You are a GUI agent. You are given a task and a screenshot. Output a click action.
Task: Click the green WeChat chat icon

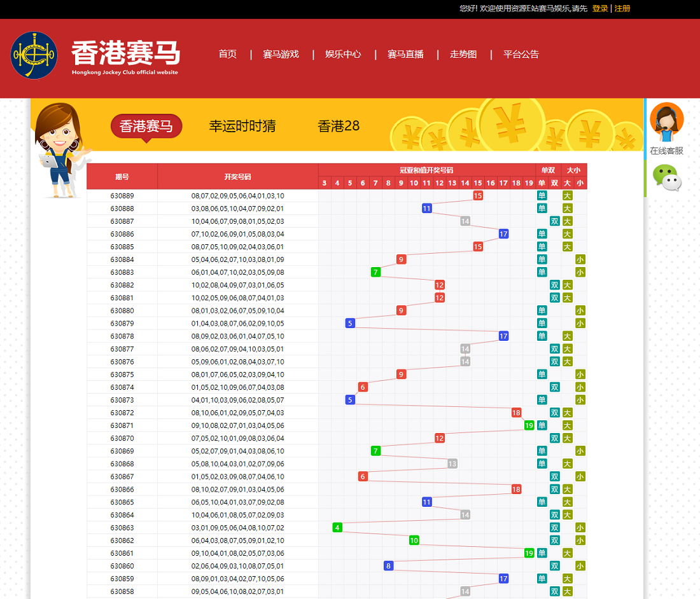point(666,178)
